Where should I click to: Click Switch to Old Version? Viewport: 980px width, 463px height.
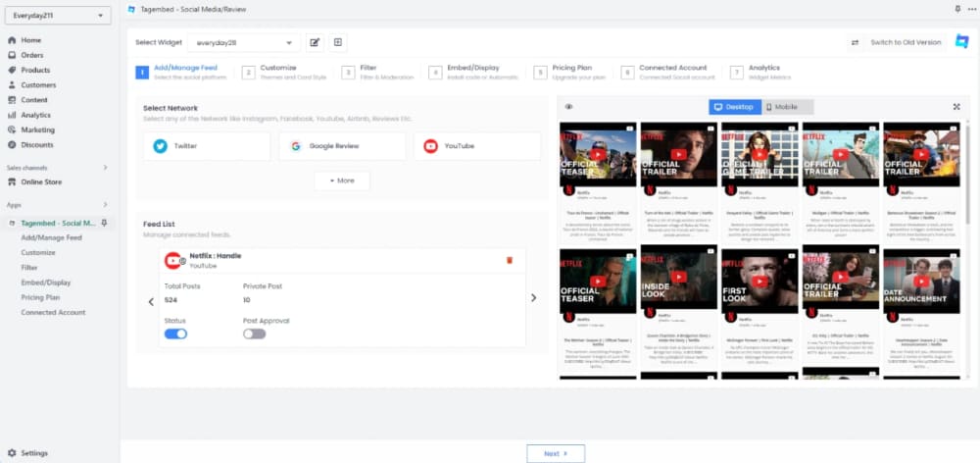[x=905, y=42]
